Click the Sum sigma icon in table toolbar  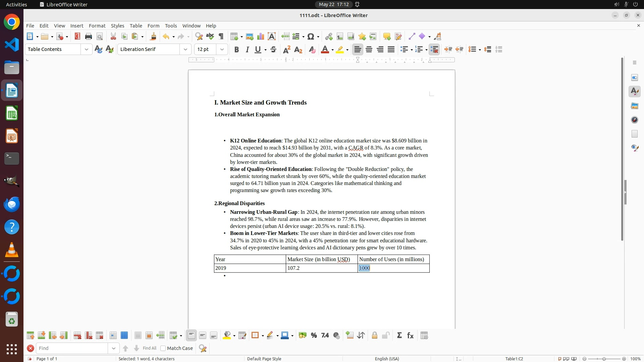[399, 336]
